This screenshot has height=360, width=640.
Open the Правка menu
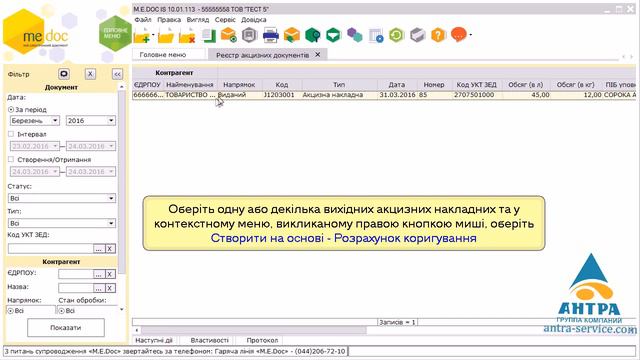pos(169,20)
